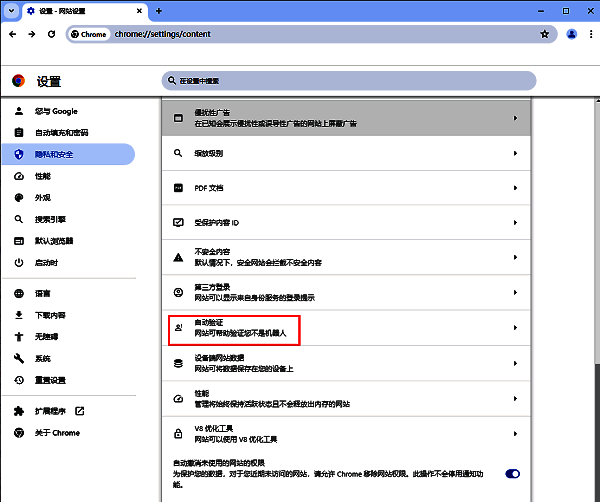Toggle 自动撤消未使用的网站的权限 switch
This screenshot has width=600, height=502.
point(513,473)
